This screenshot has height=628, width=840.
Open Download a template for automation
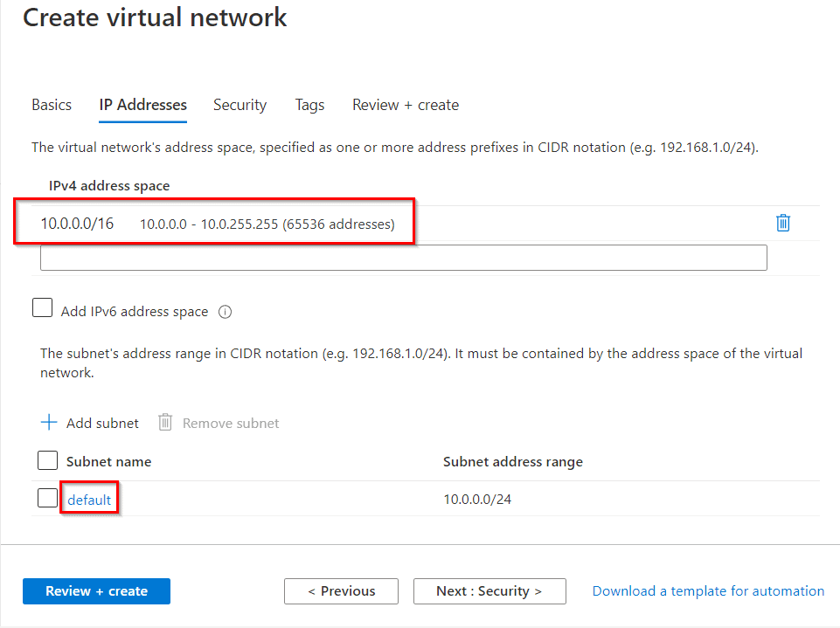(x=707, y=591)
